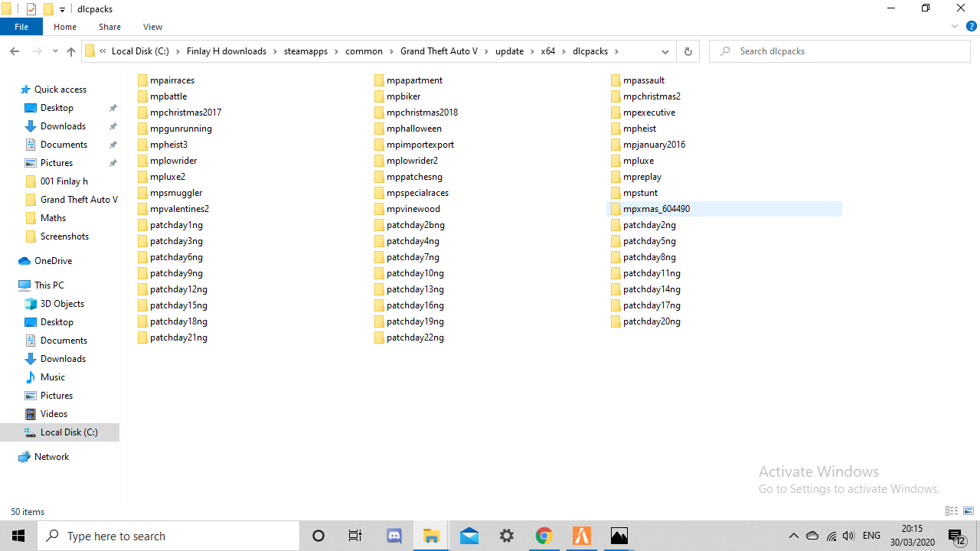Open volume control in system tray
Image resolution: width=980 pixels, height=551 pixels.
click(x=848, y=536)
